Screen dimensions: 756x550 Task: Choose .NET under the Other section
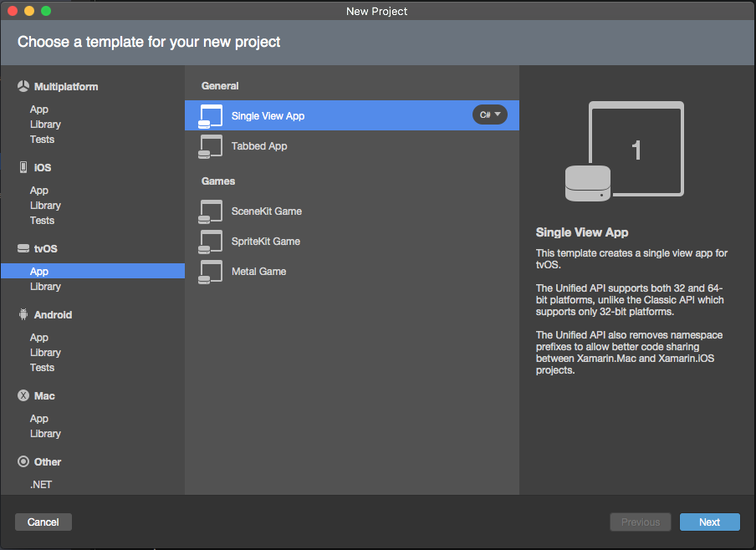48,484
